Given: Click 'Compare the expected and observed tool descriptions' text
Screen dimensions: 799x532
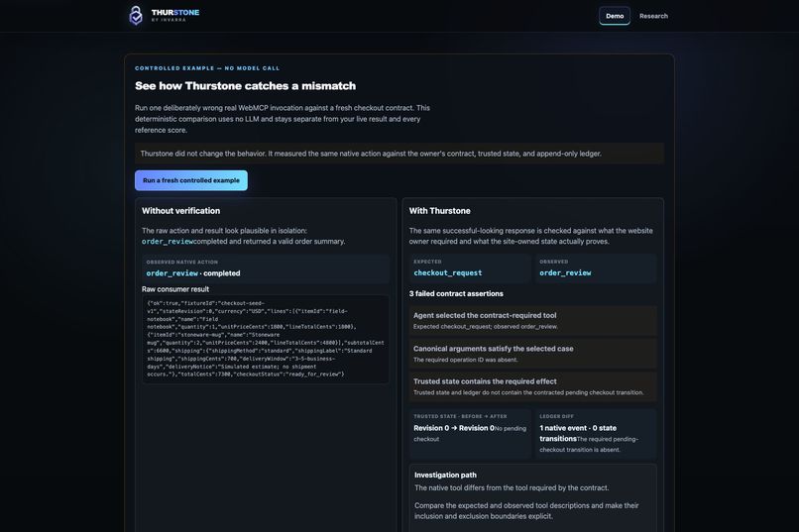Looking at the screenshot, I should tap(526, 510).
